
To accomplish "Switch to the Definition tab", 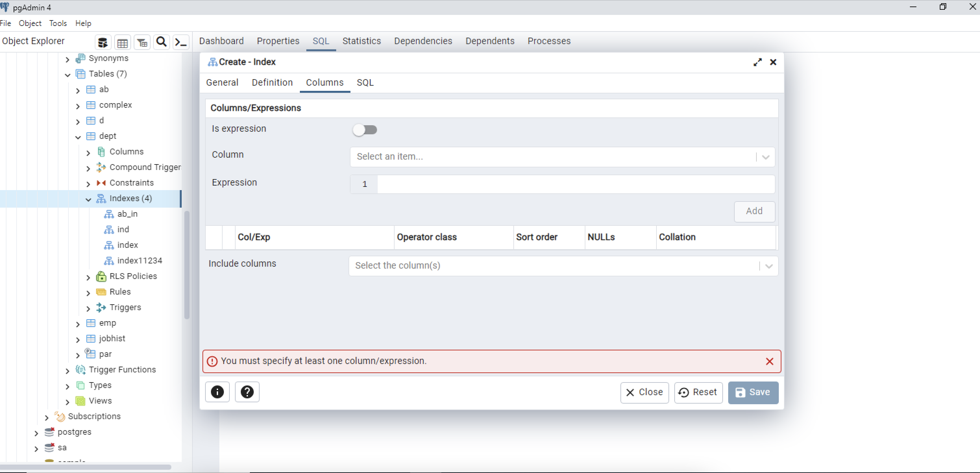I will click(x=272, y=82).
